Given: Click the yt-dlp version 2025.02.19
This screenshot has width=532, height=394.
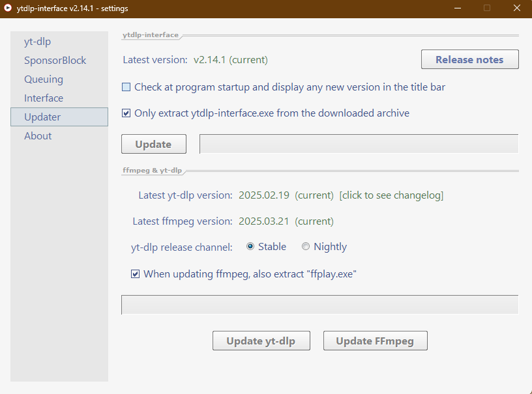Looking at the screenshot, I should click(264, 195).
